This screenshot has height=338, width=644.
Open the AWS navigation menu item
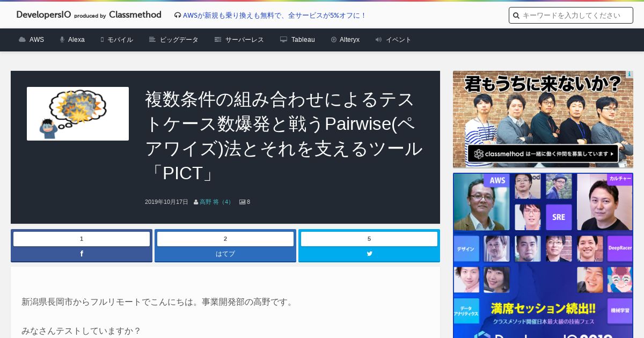point(36,40)
